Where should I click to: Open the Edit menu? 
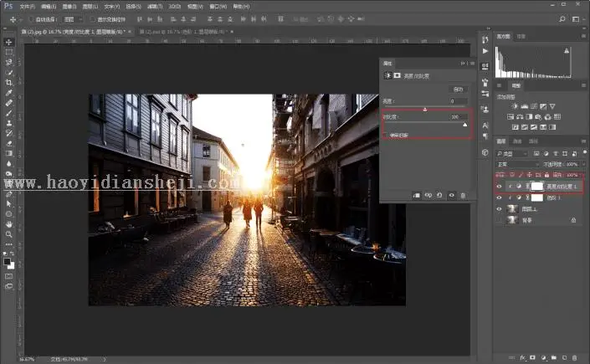pos(49,7)
